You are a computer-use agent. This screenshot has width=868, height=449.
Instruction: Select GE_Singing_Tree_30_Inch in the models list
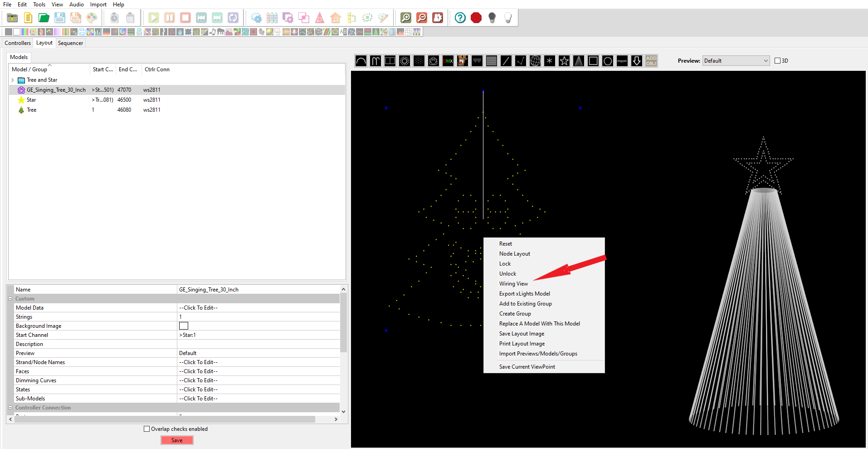click(177, 90)
